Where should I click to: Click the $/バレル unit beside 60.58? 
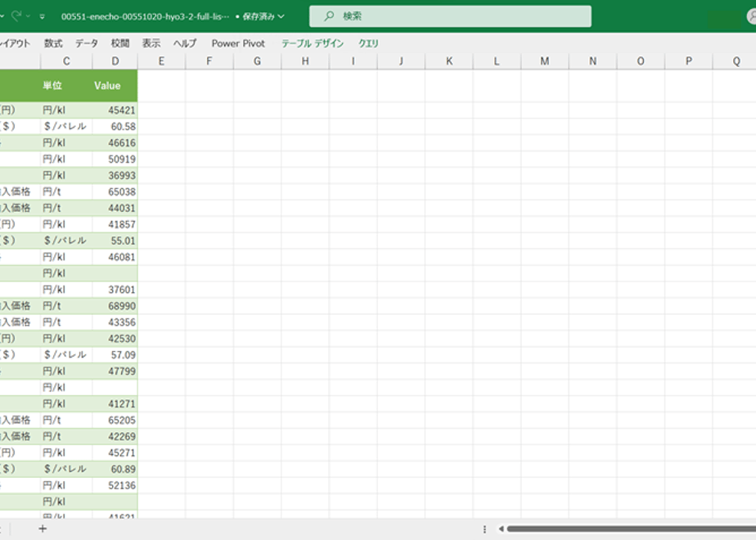point(66,126)
